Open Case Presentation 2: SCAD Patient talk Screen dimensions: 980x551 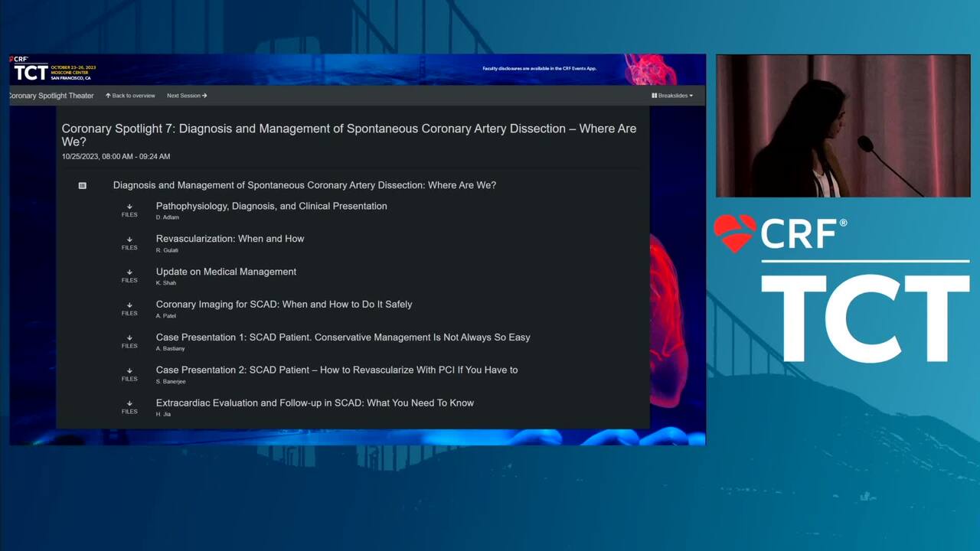pyautogui.click(x=337, y=370)
